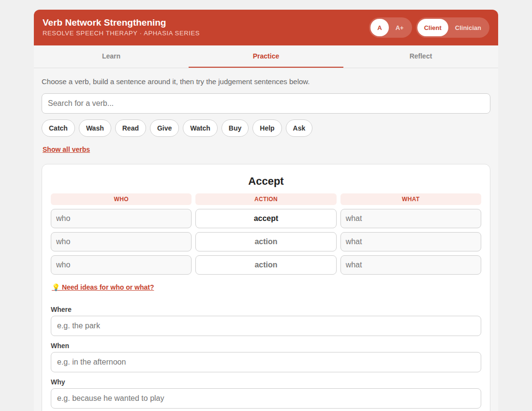Switch to Clinician mode

coord(468,28)
